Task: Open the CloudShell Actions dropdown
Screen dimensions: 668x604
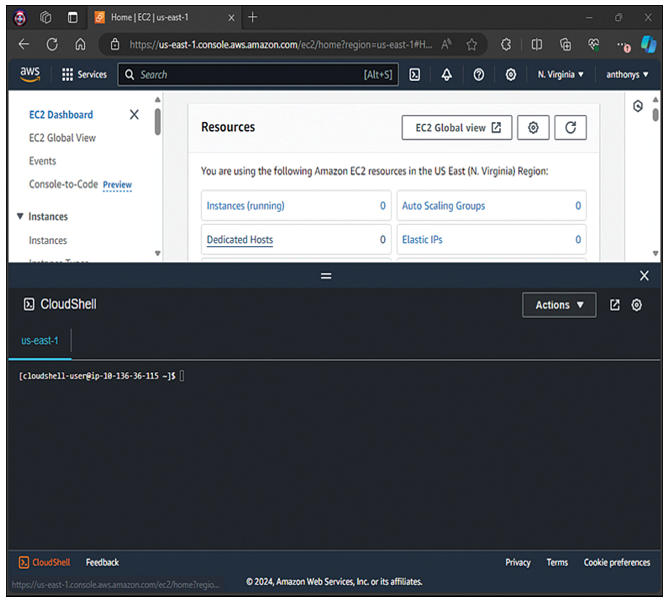Action: tap(559, 305)
